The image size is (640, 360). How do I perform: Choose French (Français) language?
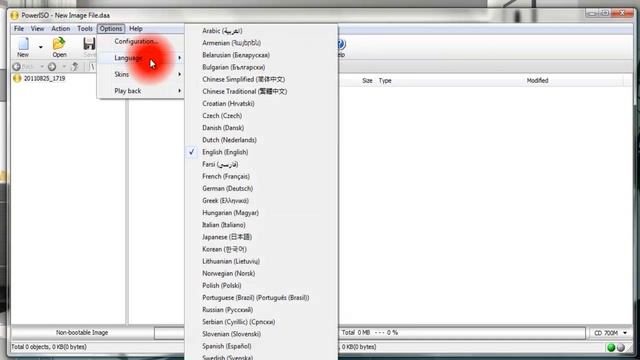[x=261, y=176]
